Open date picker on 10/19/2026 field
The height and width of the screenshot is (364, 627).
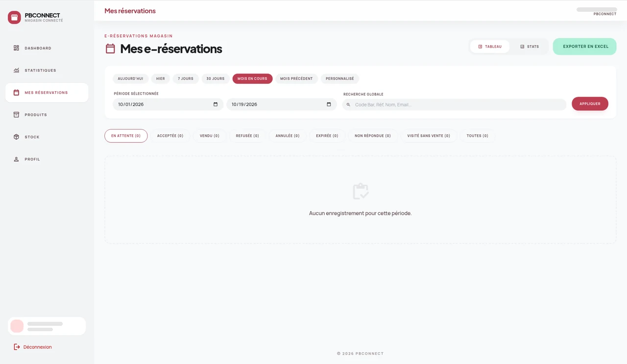[329, 104]
